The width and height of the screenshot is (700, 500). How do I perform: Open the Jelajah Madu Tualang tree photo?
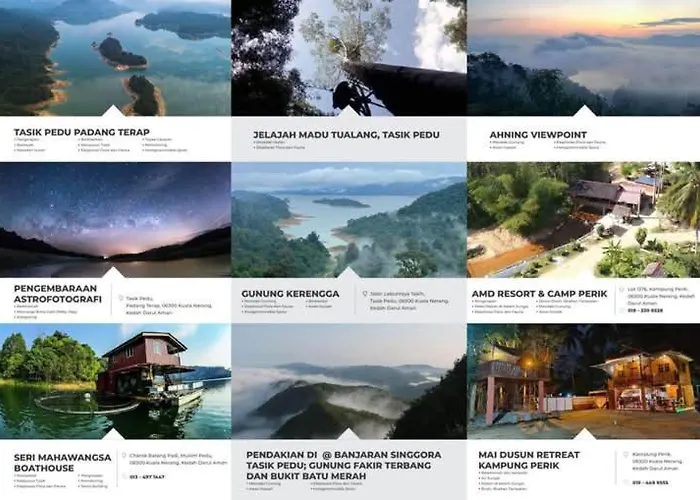coord(349,58)
